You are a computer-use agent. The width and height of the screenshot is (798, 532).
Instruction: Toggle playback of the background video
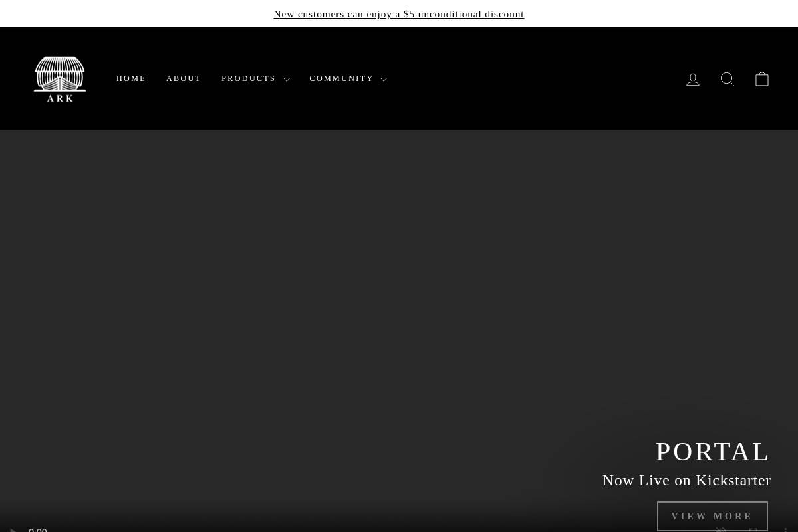12,529
